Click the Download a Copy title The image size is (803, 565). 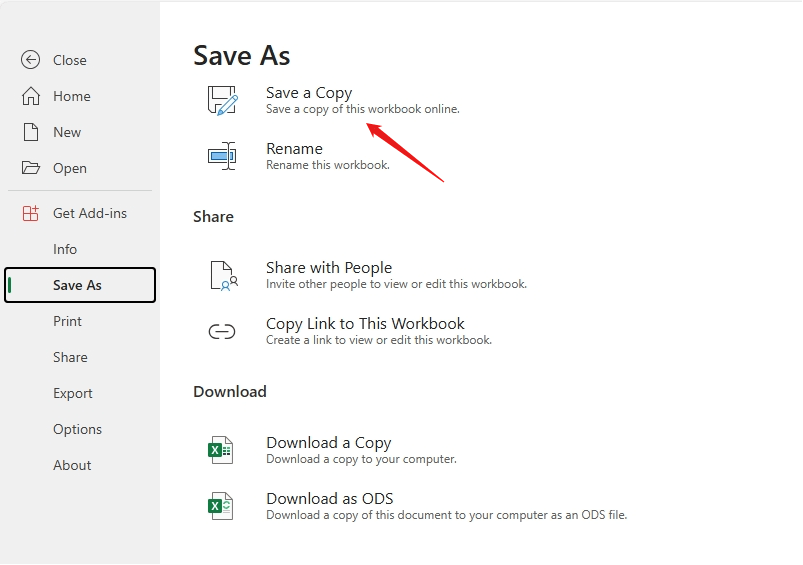coord(328,443)
